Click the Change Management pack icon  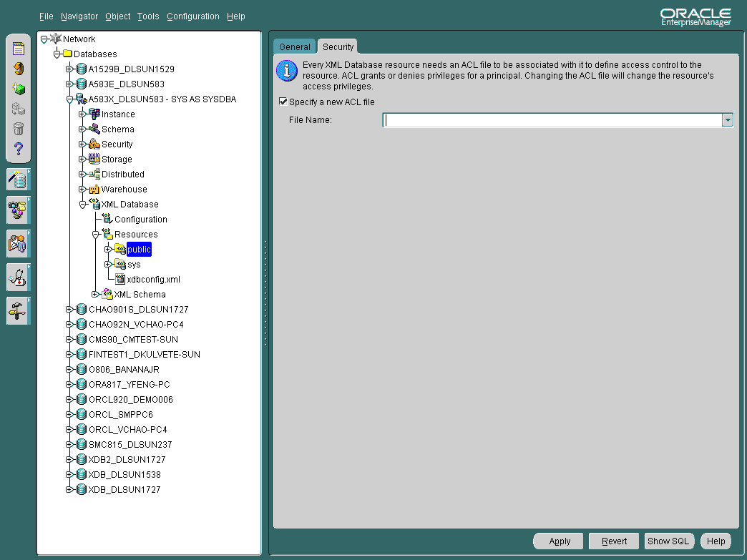pos(18,210)
